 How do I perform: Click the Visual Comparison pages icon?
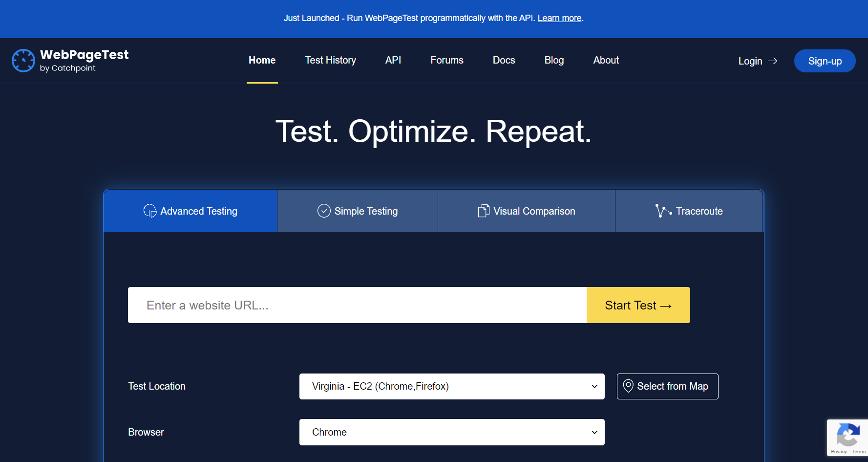tap(483, 211)
